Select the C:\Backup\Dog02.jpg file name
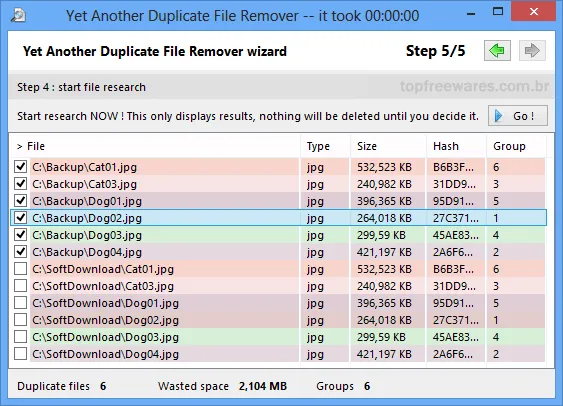 point(87,218)
